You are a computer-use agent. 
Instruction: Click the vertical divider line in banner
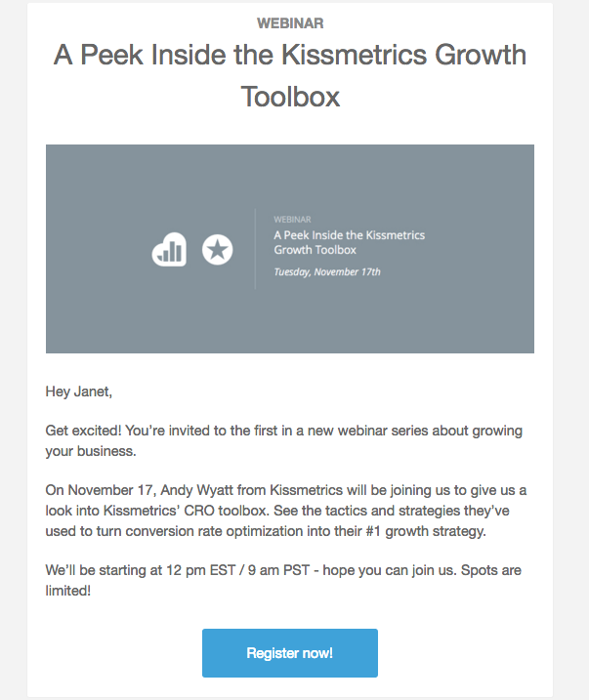[255, 248]
